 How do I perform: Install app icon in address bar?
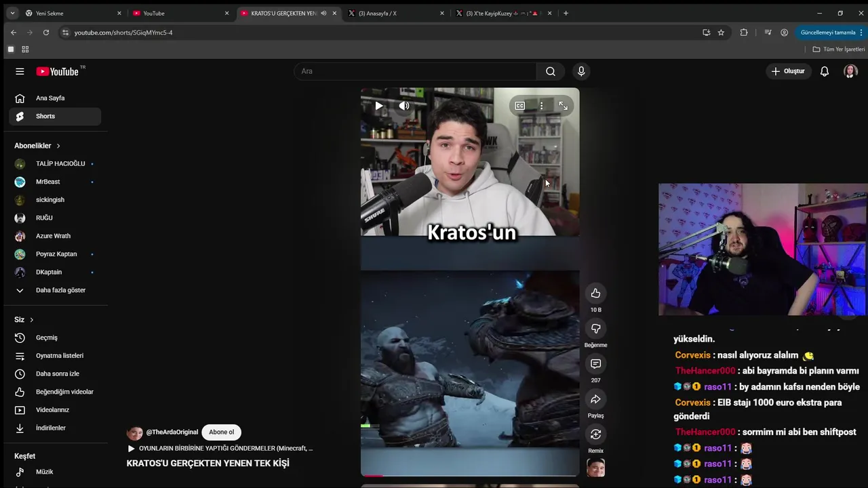706,32
